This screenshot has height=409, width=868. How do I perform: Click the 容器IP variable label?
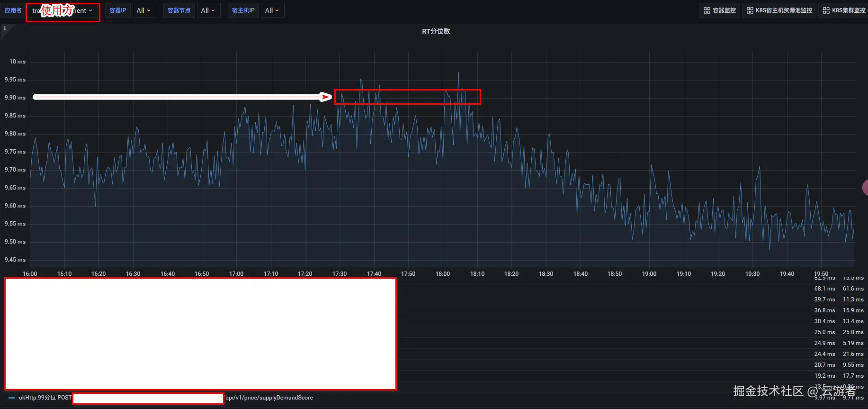pyautogui.click(x=117, y=10)
